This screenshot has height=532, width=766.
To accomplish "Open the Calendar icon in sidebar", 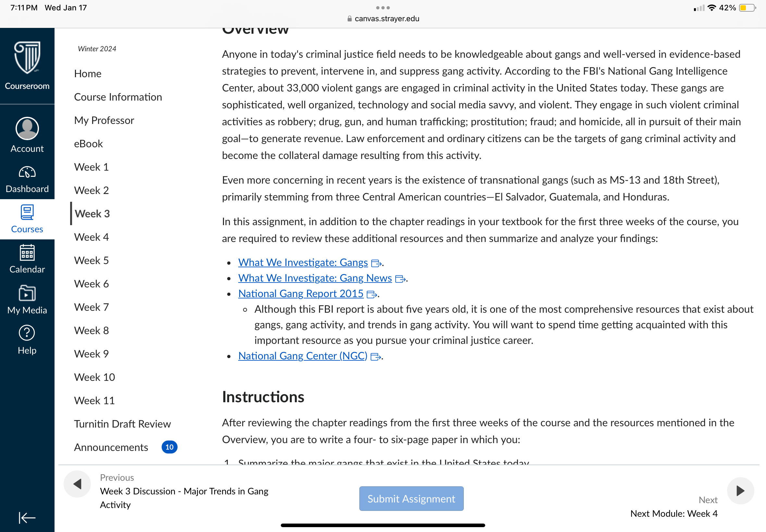I will tap(27, 252).
